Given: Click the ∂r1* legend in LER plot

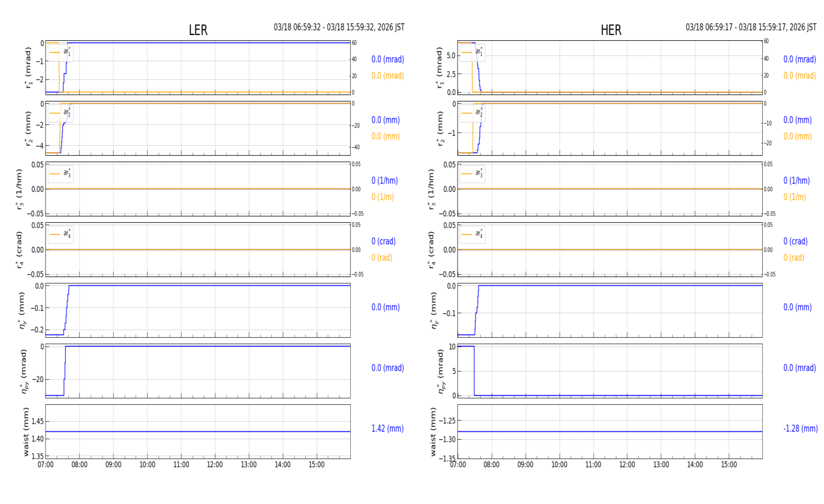Looking at the screenshot, I should (61, 52).
